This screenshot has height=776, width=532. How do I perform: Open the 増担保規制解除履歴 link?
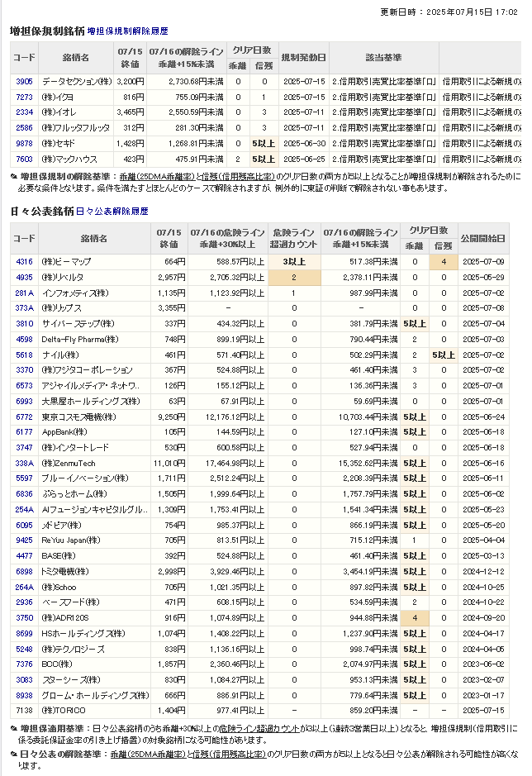coord(128,31)
